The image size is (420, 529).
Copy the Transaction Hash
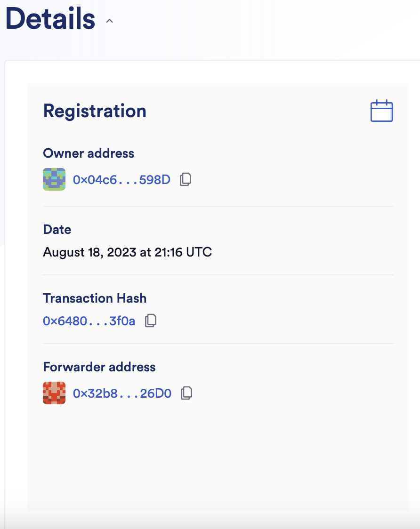[x=150, y=321]
